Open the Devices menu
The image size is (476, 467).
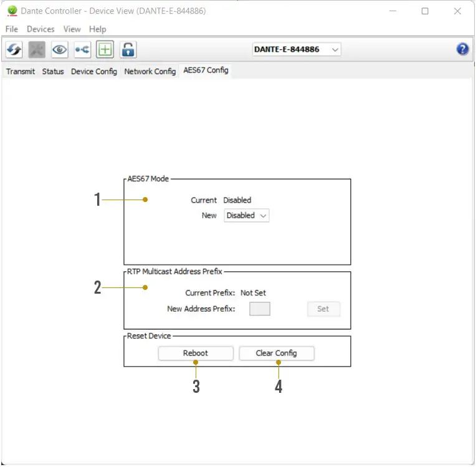tap(40, 29)
